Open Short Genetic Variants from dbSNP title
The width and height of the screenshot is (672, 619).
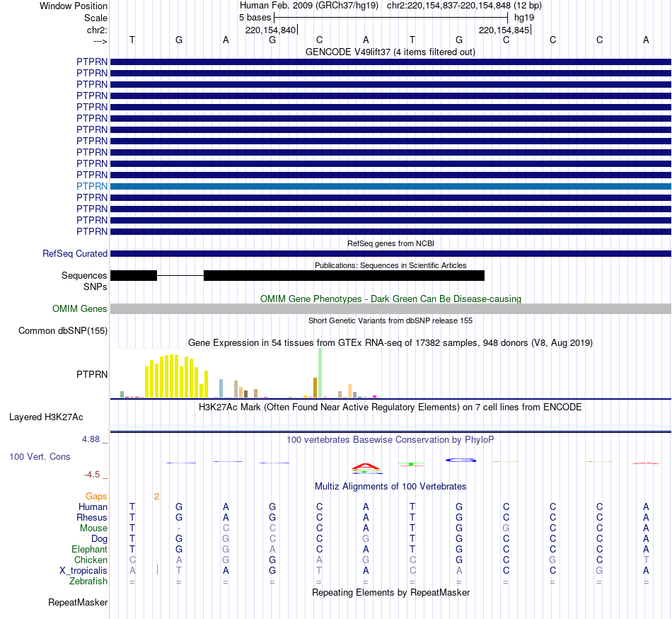point(390,320)
